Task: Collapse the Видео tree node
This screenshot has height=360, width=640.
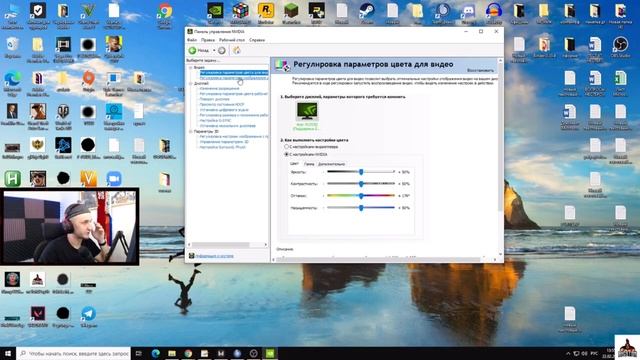Action: pos(190,67)
